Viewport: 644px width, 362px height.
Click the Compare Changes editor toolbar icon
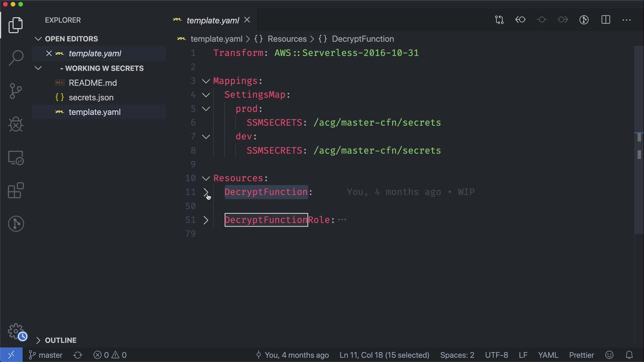pyautogui.click(x=499, y=20)
